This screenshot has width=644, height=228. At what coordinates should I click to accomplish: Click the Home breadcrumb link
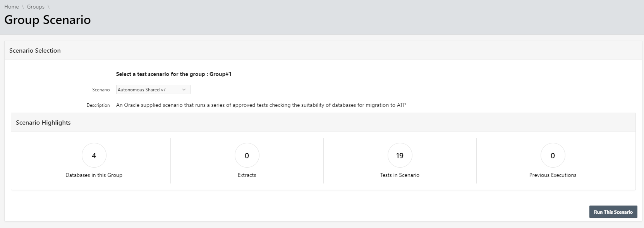coord(11,7)
